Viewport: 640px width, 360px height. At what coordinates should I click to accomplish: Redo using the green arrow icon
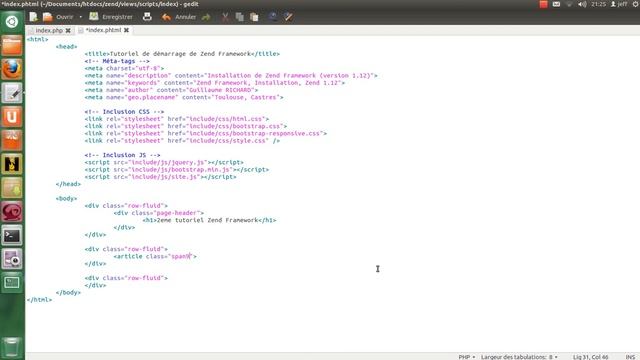tap(206, 17)
